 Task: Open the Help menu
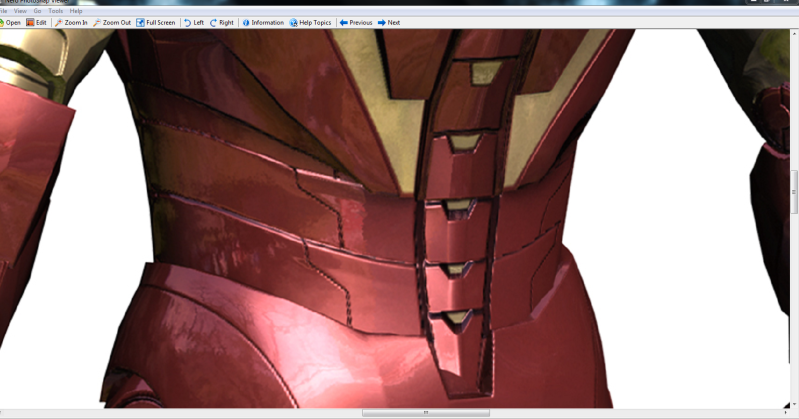pyautogui.click(x=76, y=11)
